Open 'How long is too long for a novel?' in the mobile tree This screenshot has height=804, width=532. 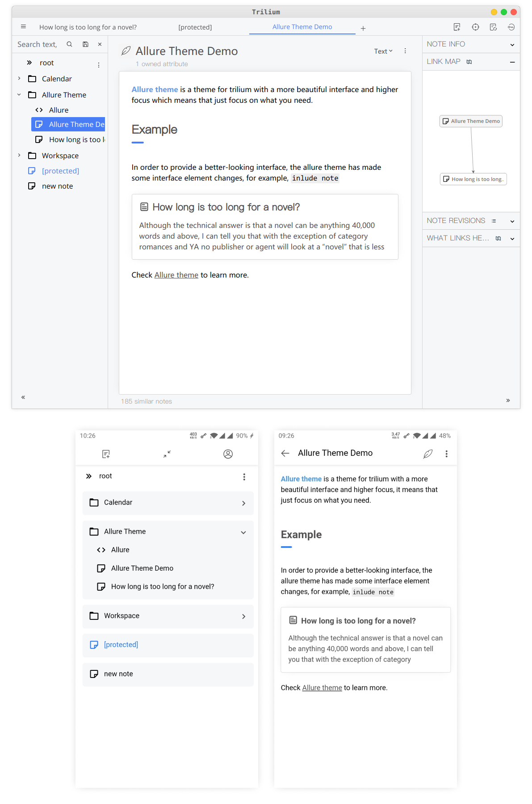[x=163, y=586]
